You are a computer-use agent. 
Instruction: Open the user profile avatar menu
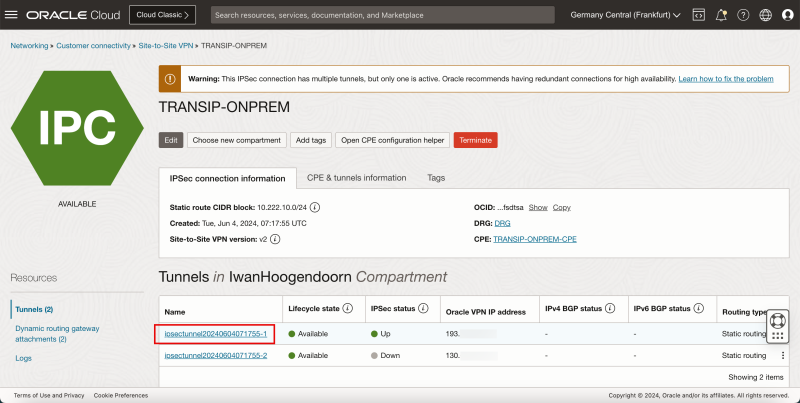click(x=786, y=15)
